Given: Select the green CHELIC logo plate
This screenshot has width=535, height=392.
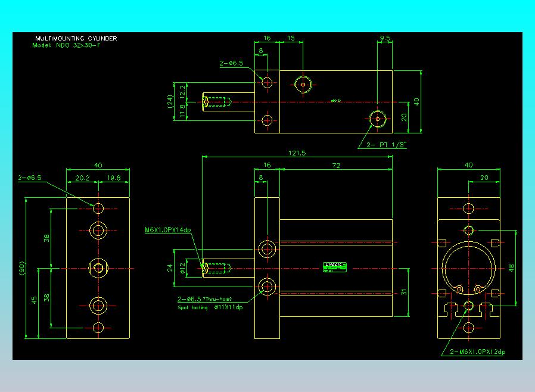Looking at the screenshot, I should [337, 266].
